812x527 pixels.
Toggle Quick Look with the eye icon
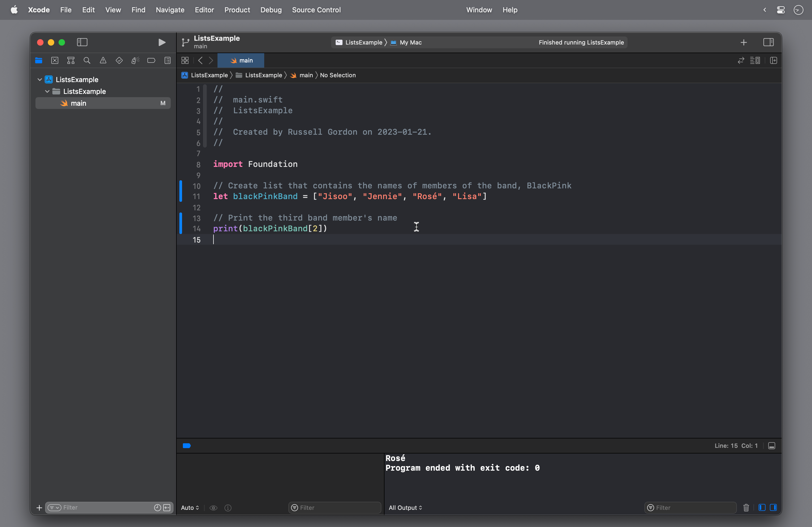click(213, 508)
